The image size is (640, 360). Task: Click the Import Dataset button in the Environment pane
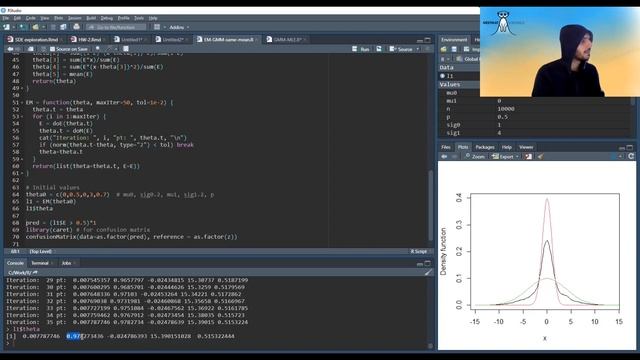pos(472,49)
